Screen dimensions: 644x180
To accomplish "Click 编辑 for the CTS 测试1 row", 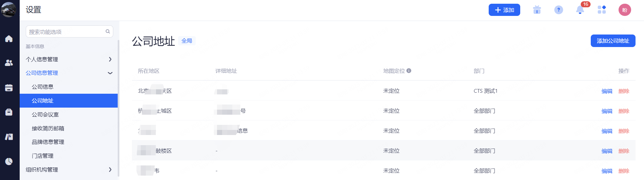I will pyautogui.click(x=607, y=91).
